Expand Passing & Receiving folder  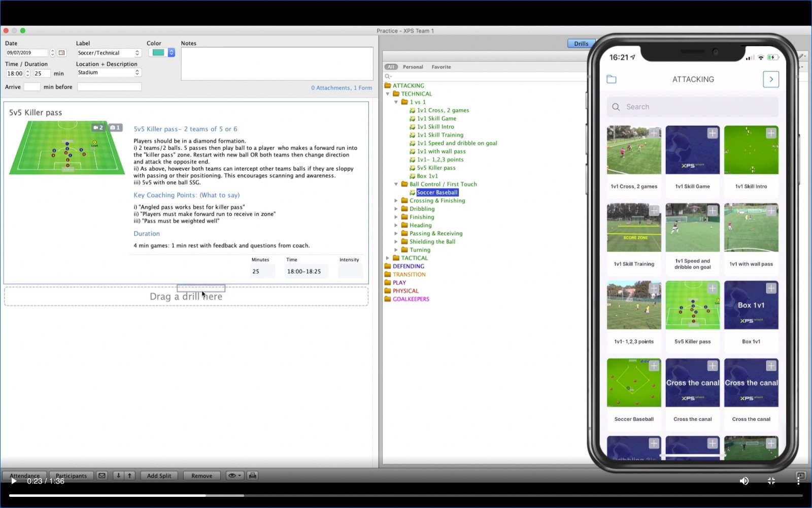396,233
